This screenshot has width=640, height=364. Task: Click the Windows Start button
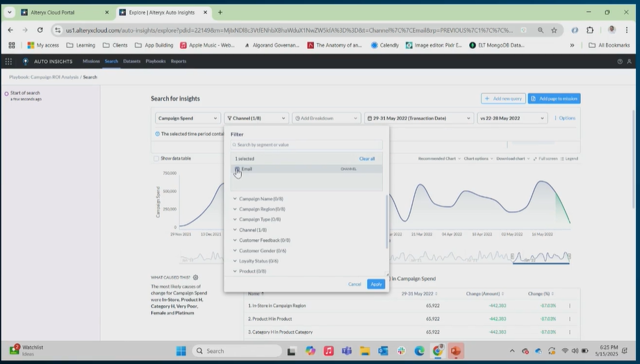click(181, 351)
